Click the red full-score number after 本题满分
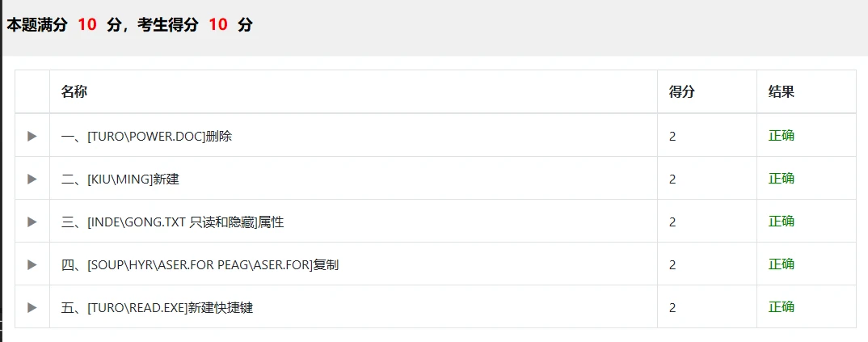Image resolution: width=868 pixels, height=342 pixels. point(87,25)
